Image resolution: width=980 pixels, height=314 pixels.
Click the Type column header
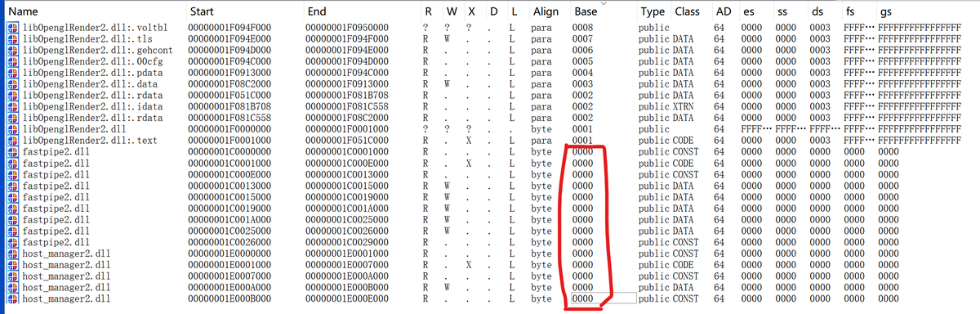click(653, 12)
